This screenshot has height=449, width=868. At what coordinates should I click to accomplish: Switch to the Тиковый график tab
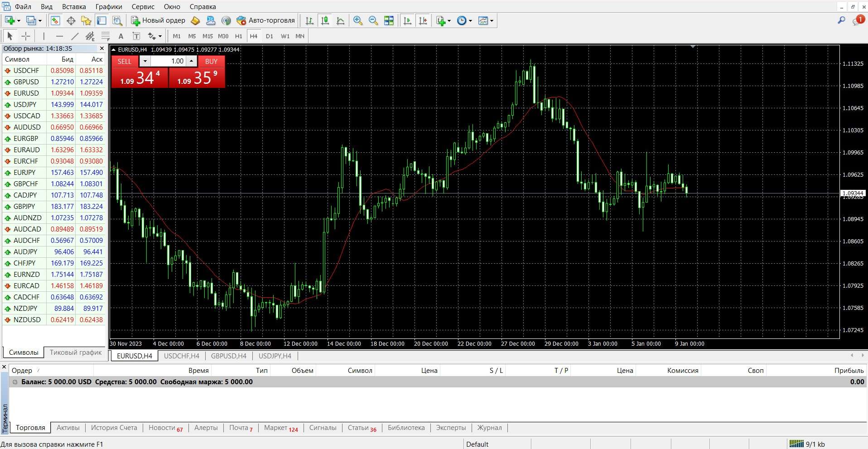[76, 352]
